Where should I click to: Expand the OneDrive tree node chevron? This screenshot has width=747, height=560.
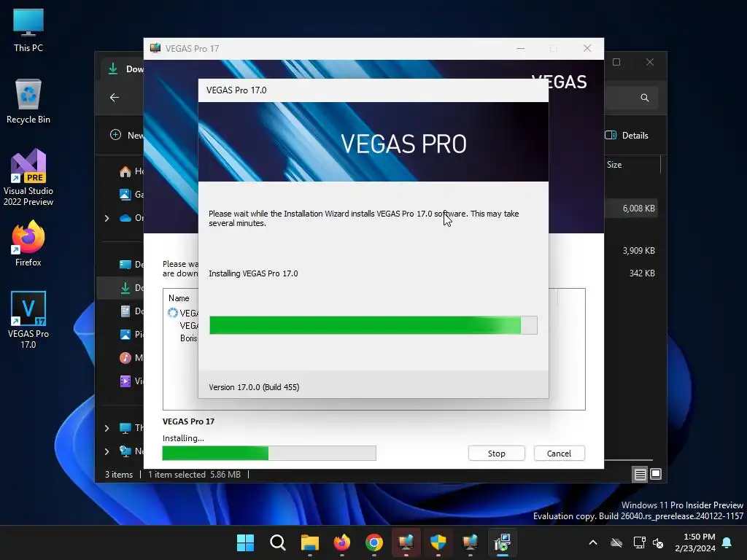[x=107, y=218]
